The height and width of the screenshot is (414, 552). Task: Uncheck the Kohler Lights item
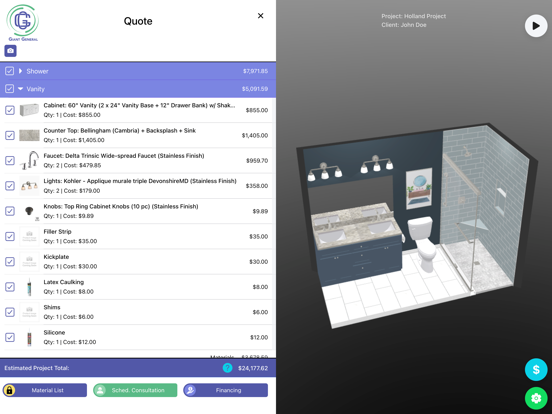pos(10,186)
